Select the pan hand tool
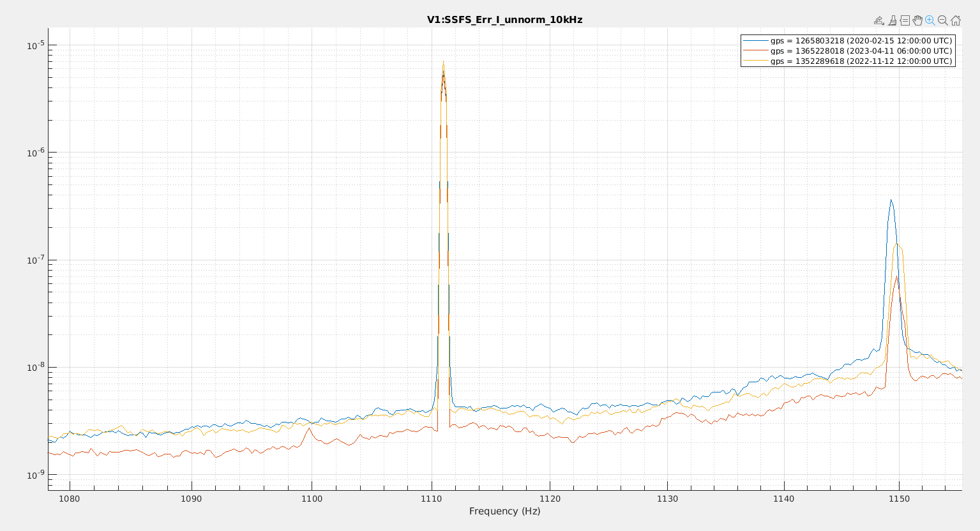 coord(917,20)
